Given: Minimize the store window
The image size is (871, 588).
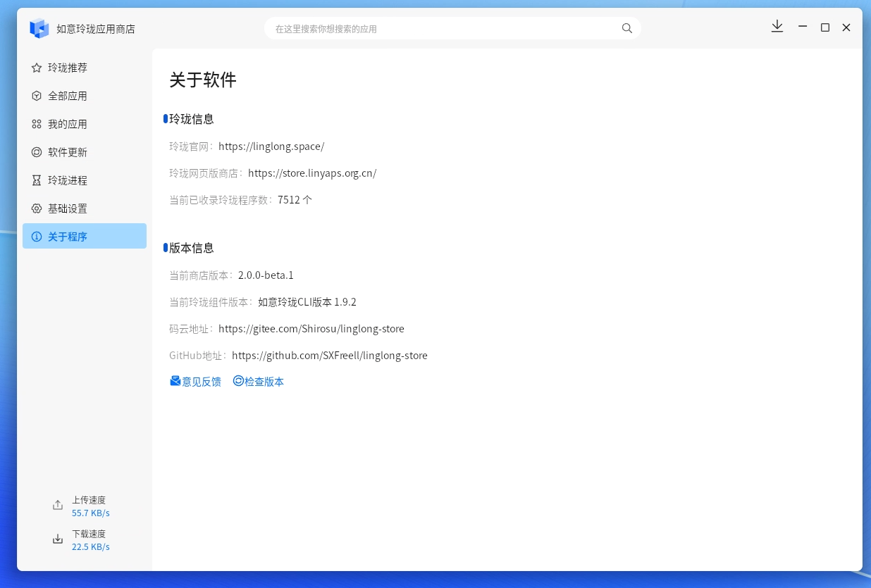Looking at the screenshot, I should tap(803, 27).
